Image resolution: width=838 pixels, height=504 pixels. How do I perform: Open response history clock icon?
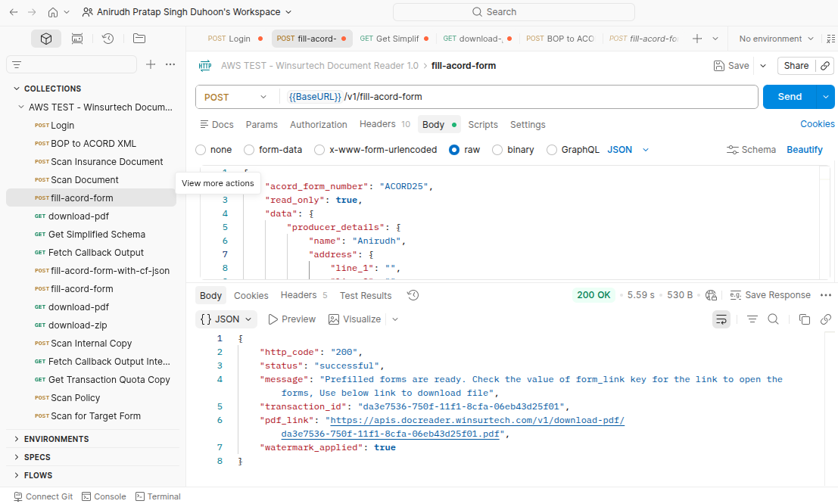click(413, 295)
